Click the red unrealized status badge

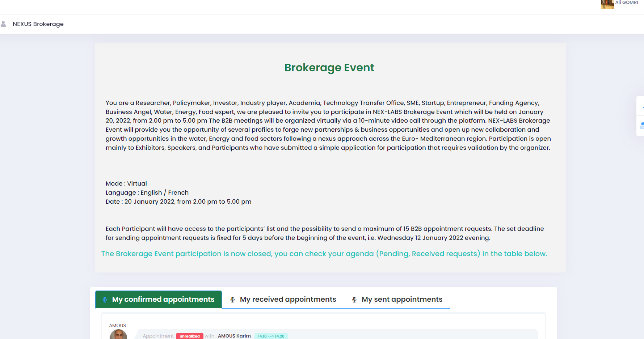[190, 336]
